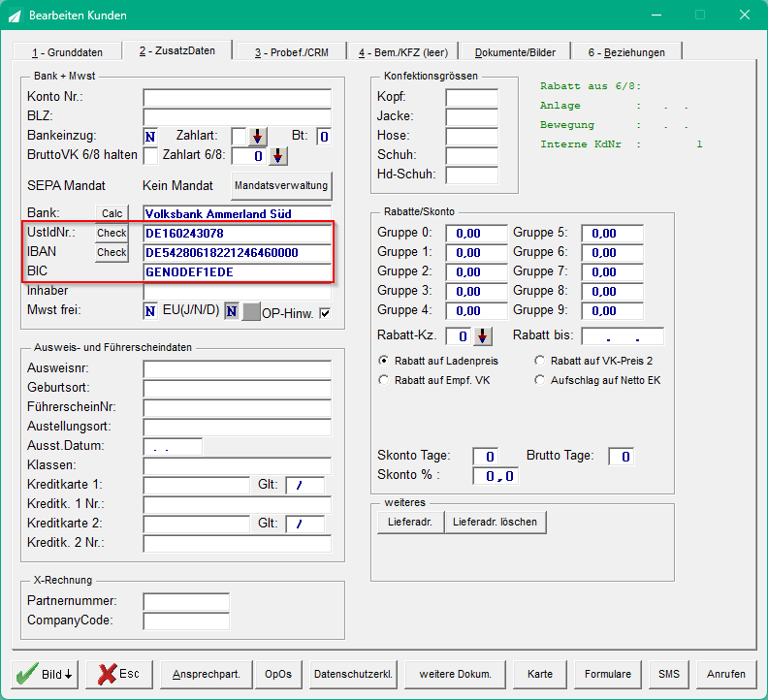Click the Skonto Tage field
The width and height of the screenshot is (768, 700).
pos(486,457)
